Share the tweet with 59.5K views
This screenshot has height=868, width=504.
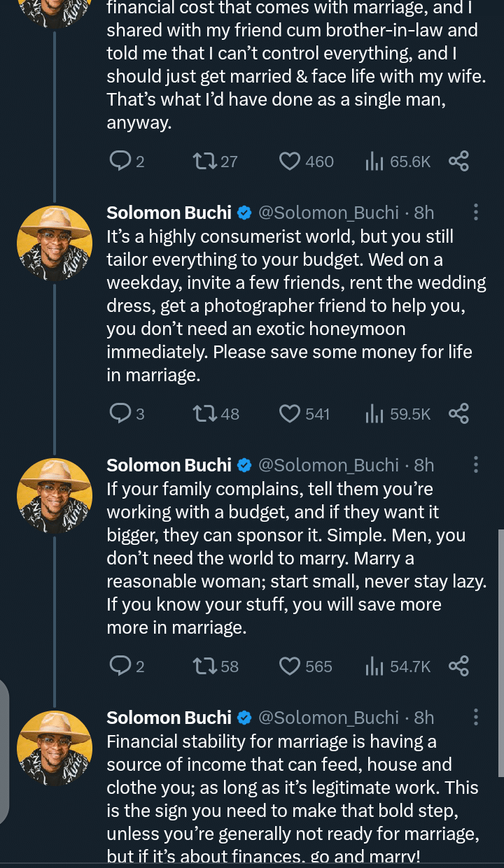pos(458,414)
